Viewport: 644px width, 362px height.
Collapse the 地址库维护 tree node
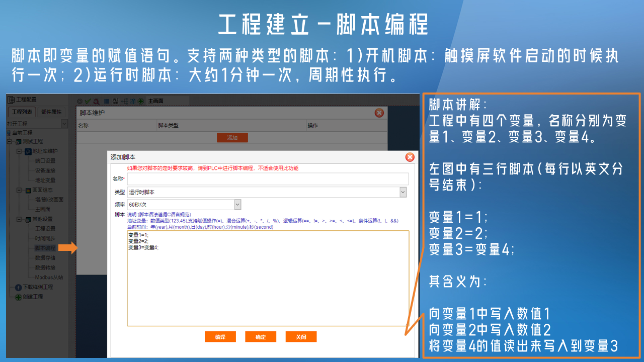[x=19, y=151]
